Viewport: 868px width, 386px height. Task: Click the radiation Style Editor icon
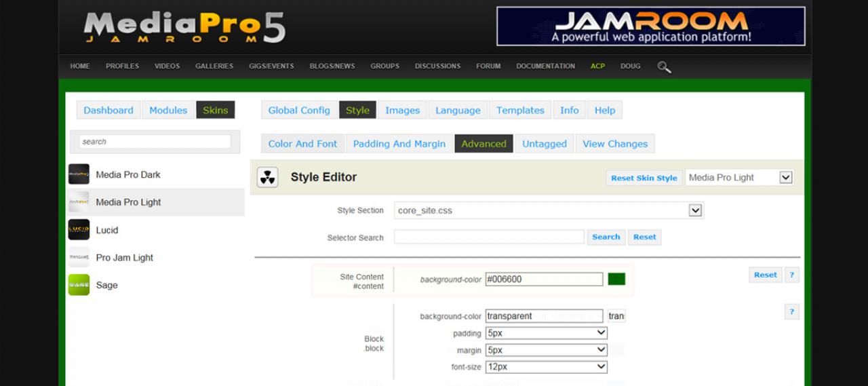(x=267, y=178)
